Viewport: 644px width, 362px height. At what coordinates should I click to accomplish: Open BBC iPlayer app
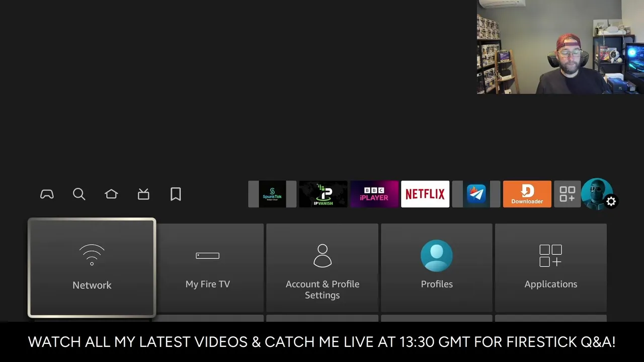pos(374,194)
